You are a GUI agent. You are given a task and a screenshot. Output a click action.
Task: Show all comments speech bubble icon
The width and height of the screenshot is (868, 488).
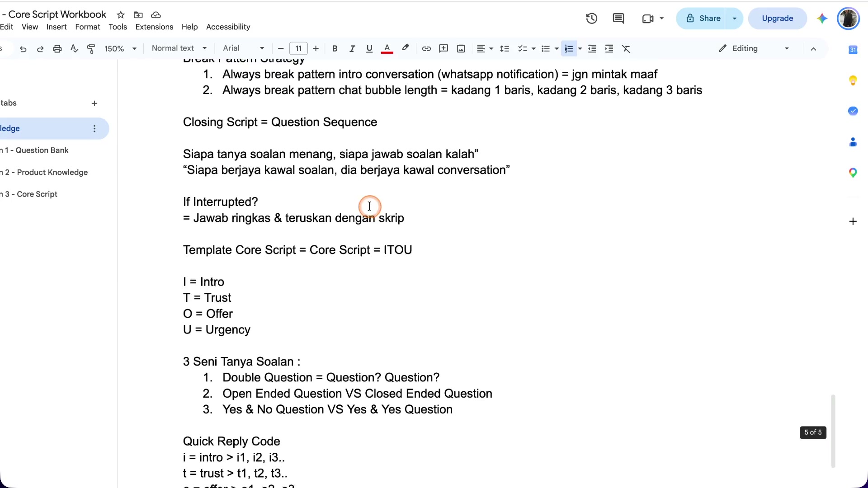(618, 19)
